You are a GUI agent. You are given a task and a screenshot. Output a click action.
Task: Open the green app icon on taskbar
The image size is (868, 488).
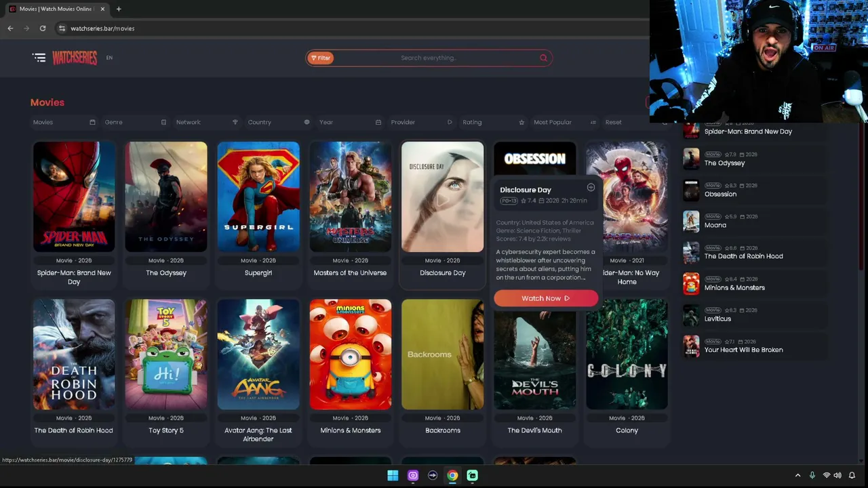tap(472, 476)
